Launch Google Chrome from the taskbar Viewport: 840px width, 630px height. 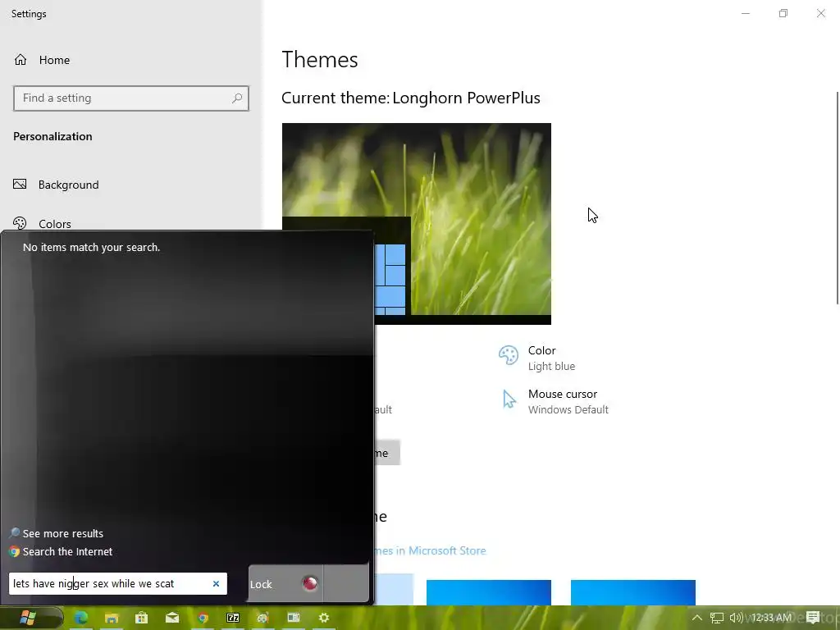[x=203, y=618]
